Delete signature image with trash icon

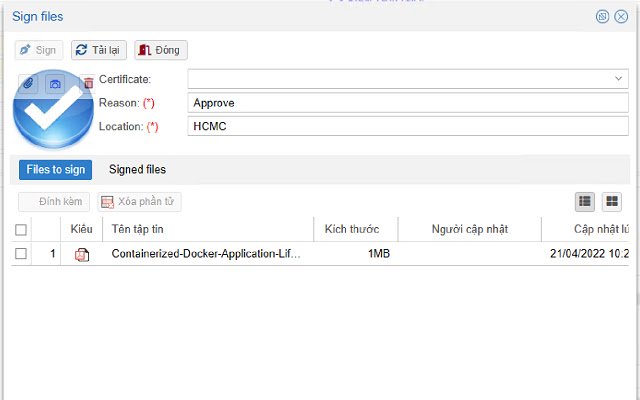pos(88,83)
